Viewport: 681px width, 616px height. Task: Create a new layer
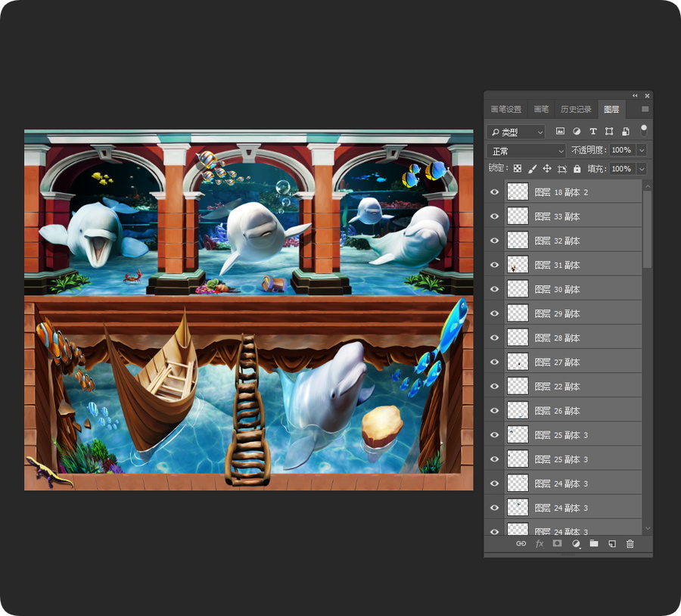(x=612, y=543)
